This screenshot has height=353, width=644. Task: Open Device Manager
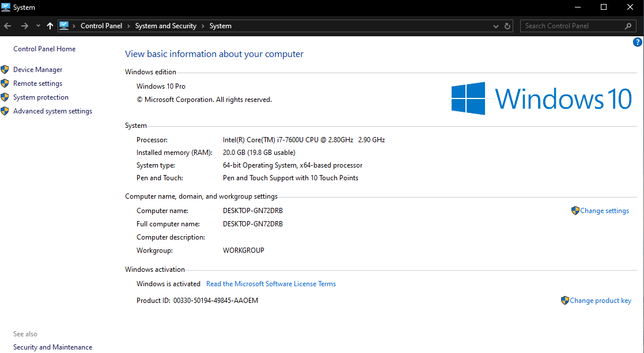click(x=37, y=70)
